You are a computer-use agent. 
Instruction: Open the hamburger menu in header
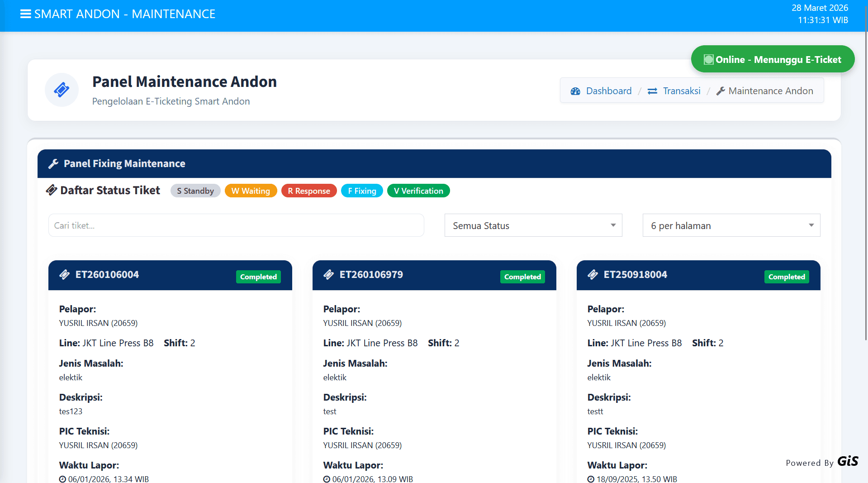point(26,14)
